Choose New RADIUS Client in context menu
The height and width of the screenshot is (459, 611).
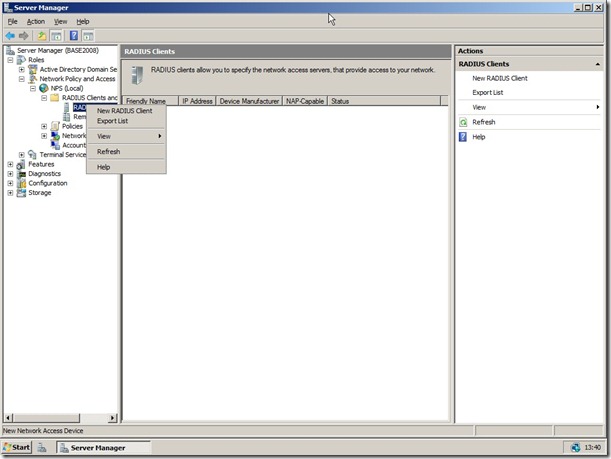pos(126,111)
